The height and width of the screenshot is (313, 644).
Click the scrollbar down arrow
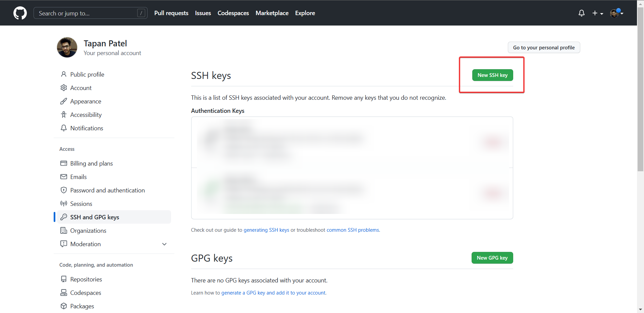640,310
